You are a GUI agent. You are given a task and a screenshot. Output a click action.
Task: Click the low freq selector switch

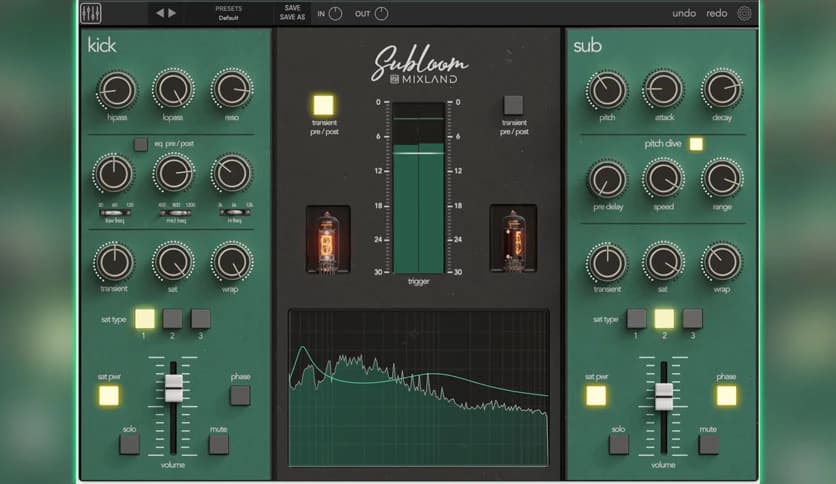115,213
